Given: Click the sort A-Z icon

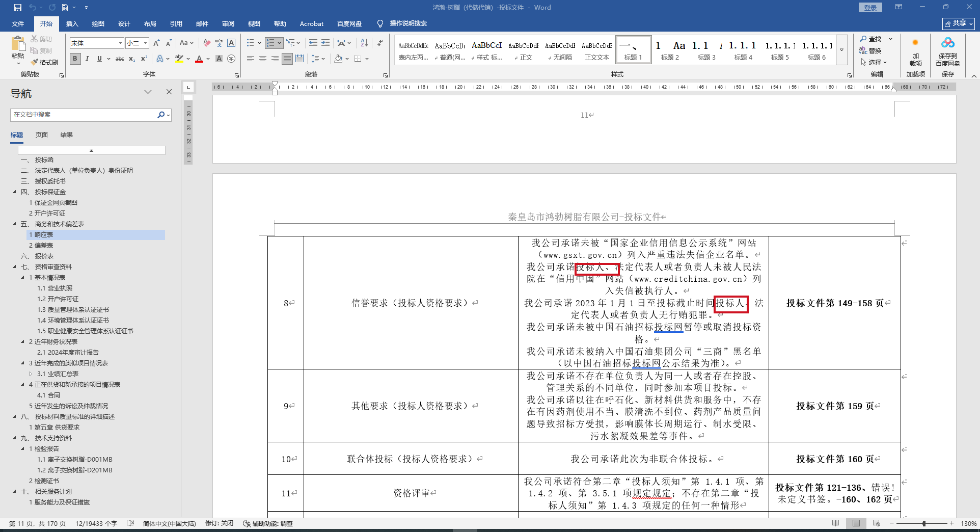Looking at the screenshot, I should tap(364, 43).
